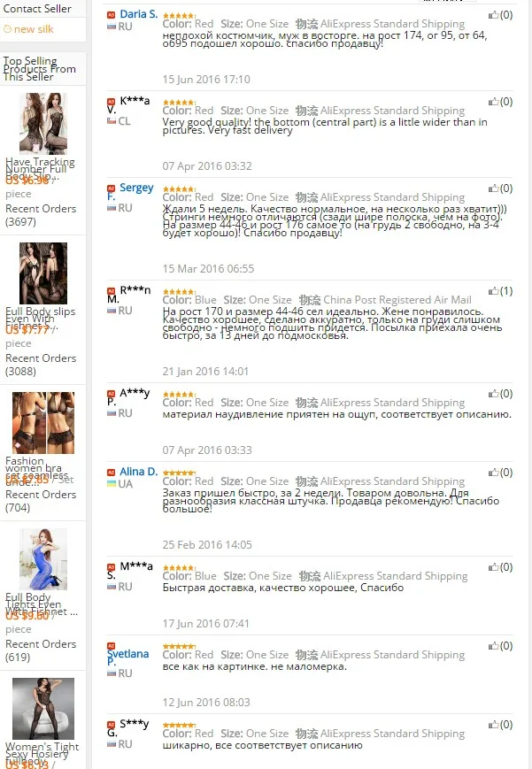This screenshot has height=769, width=532.
Task: Click the new silk store link
Action: [x=34, y=29]
